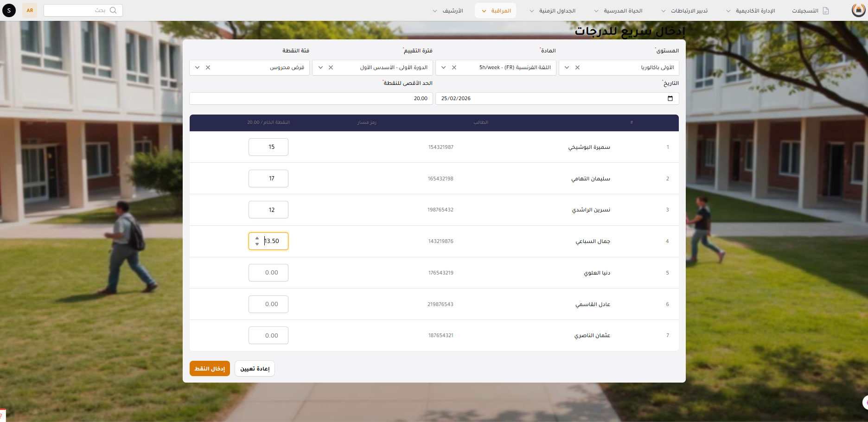
Task: Increase grade for جمال السباعي using stepper
Action: pos(257,238)
